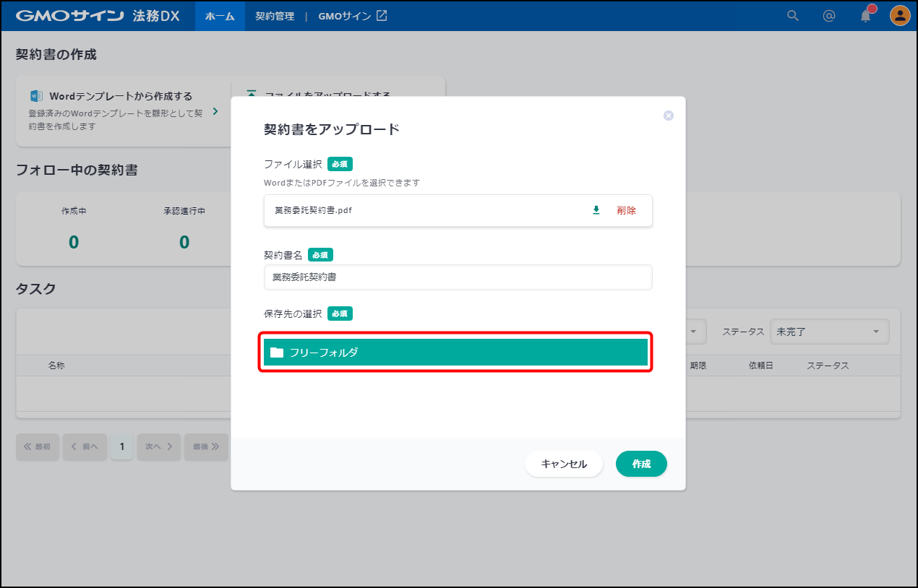Download the uploaded 業務委託契約書.pdf file
Image resolution: width=918 pixels, height=588 pixels.
tap(596, 210)
